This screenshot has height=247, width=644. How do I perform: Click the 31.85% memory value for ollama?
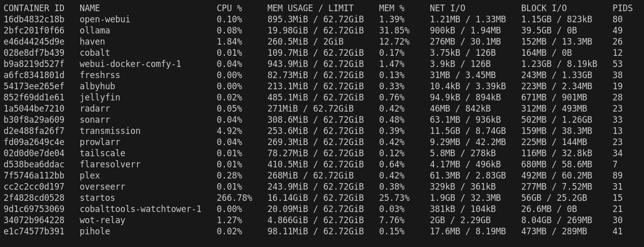point(394,30)
